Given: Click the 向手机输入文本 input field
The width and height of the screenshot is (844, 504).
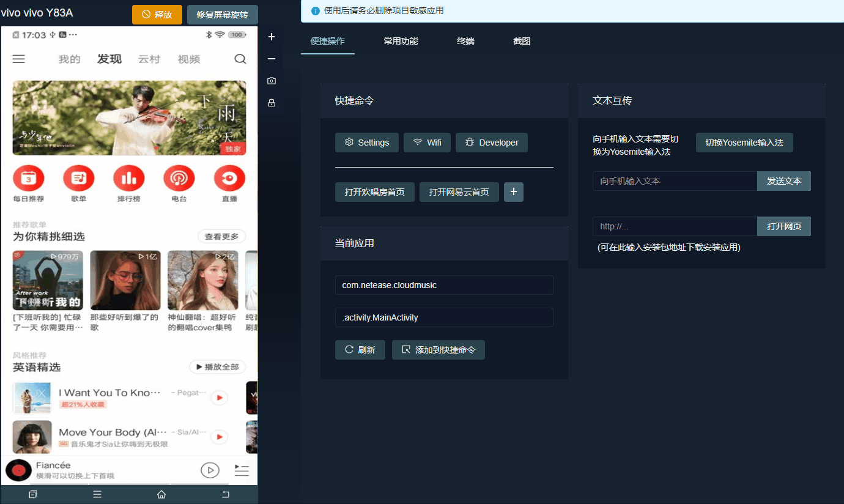Looking at the screenshot, I should [675, 181].
